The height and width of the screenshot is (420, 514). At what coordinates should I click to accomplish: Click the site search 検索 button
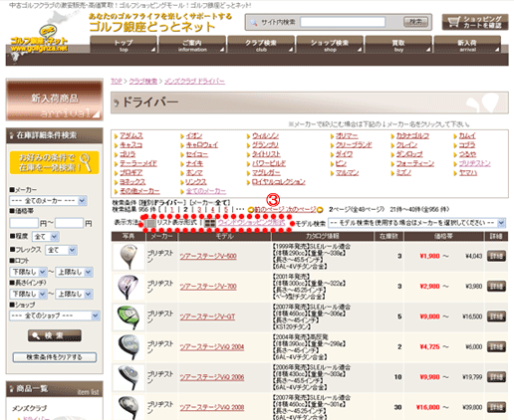415,22
